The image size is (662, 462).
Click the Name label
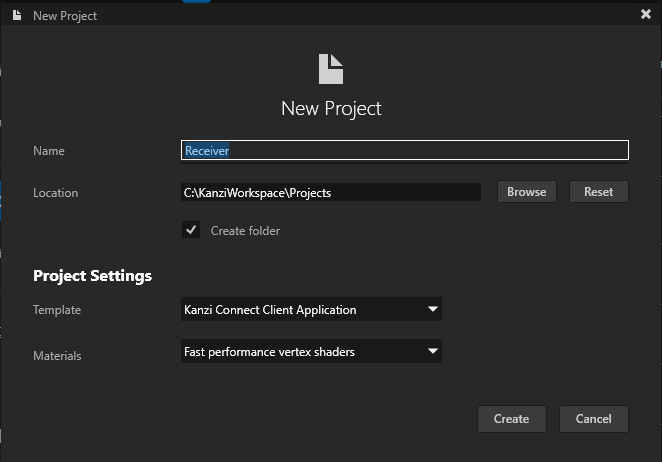tap(49, 151)
